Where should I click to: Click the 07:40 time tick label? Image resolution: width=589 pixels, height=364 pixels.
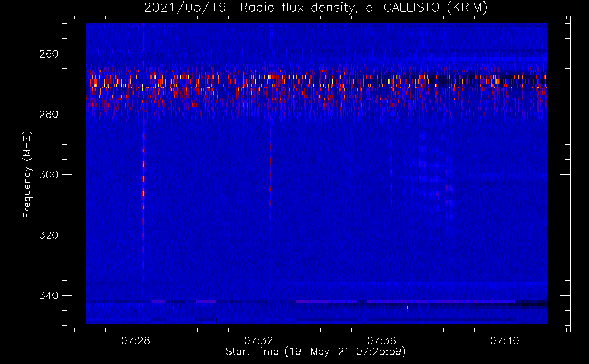[x=505, y=341]
